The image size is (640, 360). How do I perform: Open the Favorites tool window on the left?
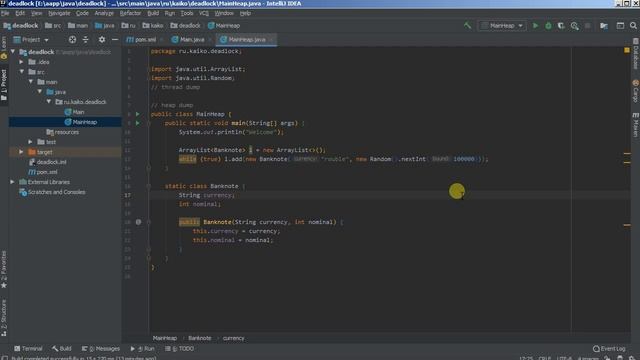(x=4, y=269)
